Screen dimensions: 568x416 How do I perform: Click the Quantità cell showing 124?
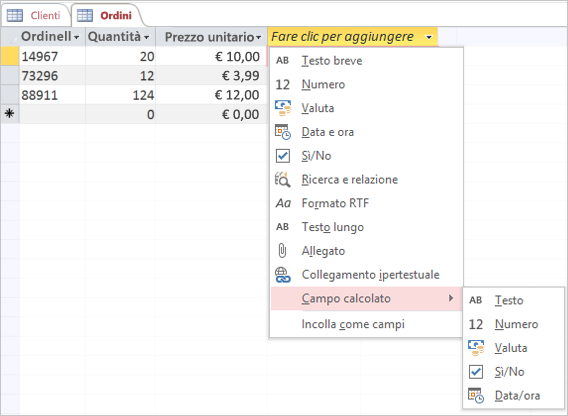[120, 95]
